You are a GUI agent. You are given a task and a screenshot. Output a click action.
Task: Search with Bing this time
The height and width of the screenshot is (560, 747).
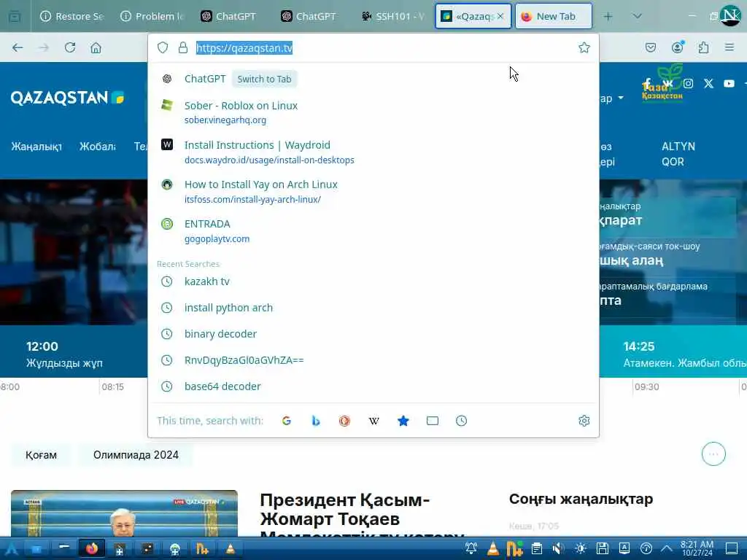(315, 421)
